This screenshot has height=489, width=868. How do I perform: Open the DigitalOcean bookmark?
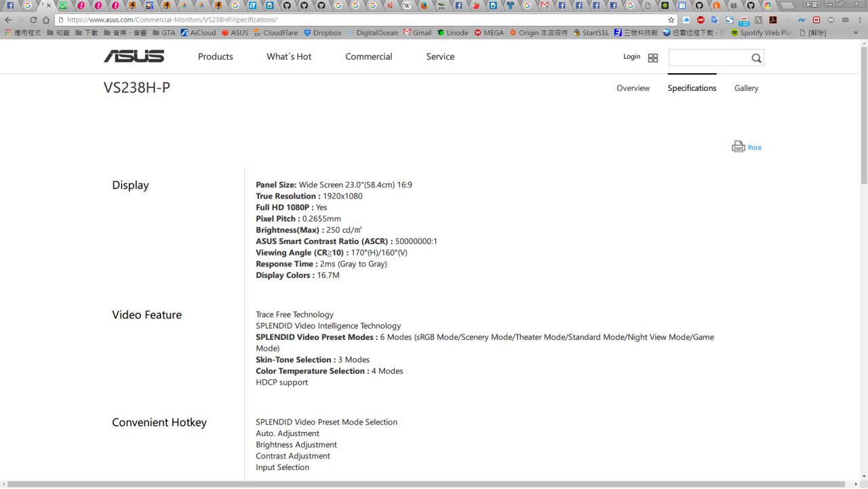(x=372, y=33)
